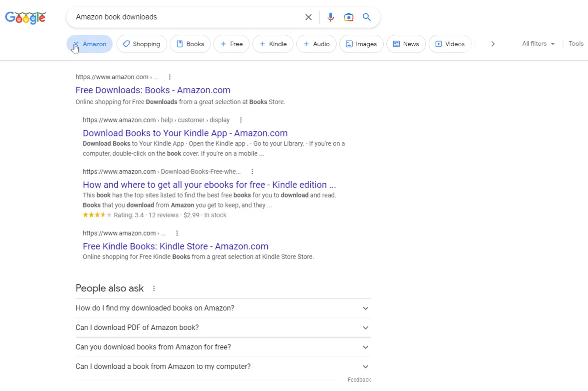Open the Videos search filter

tap(450, 44)
